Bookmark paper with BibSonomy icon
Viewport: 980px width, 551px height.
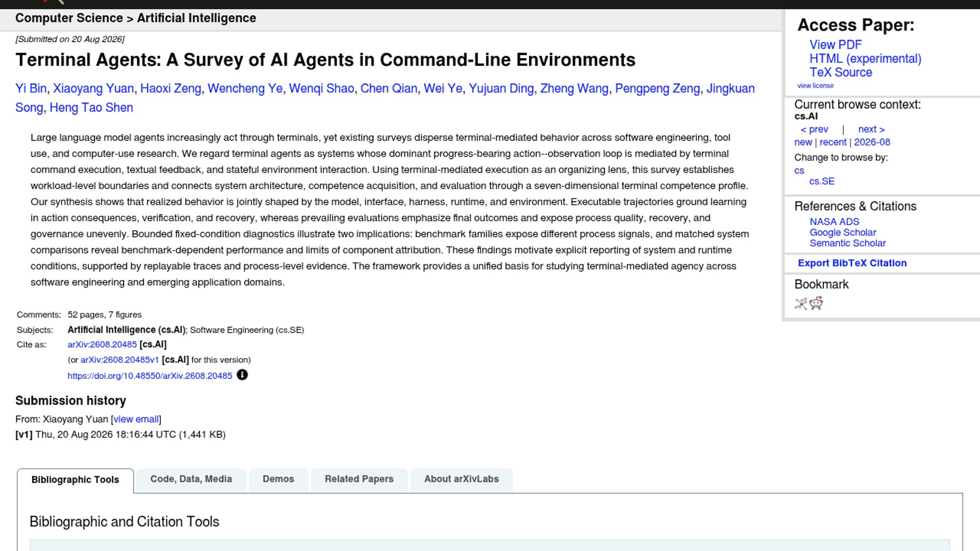point(801,304)
